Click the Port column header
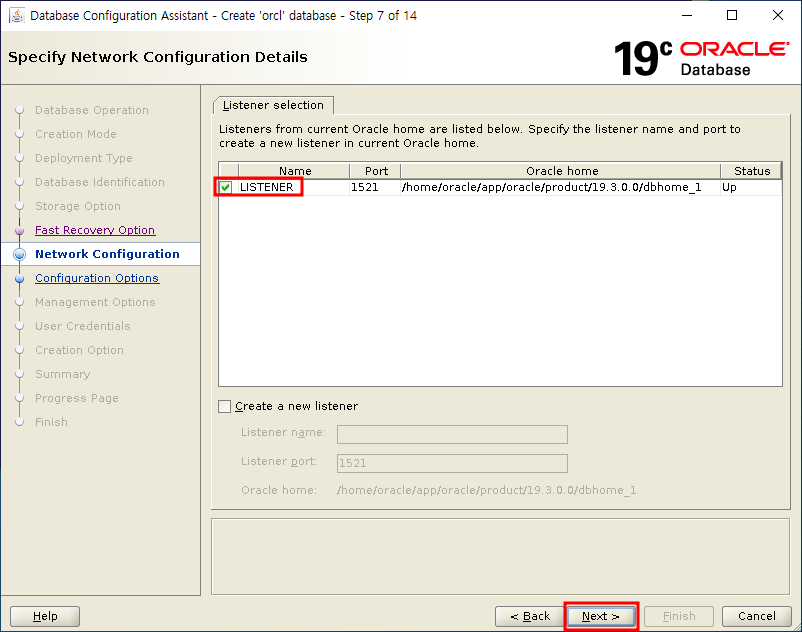This screenshot has height=632, width=802. point(375,171)
